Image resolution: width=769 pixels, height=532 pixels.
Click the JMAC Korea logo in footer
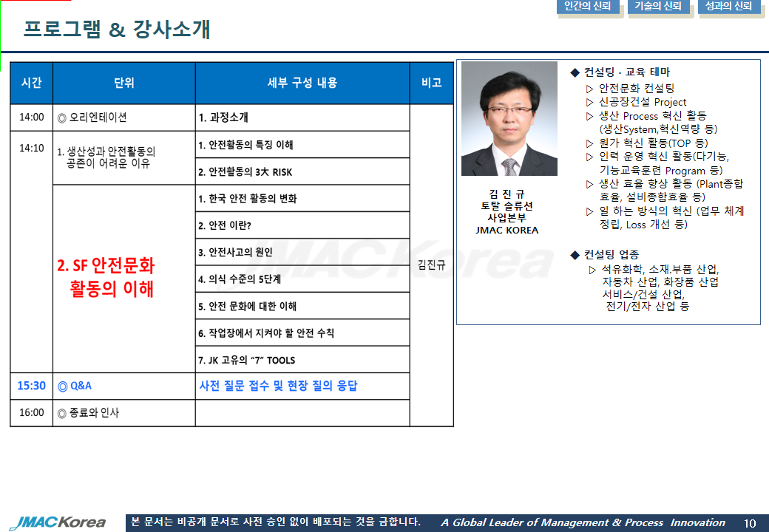[58, 522]
